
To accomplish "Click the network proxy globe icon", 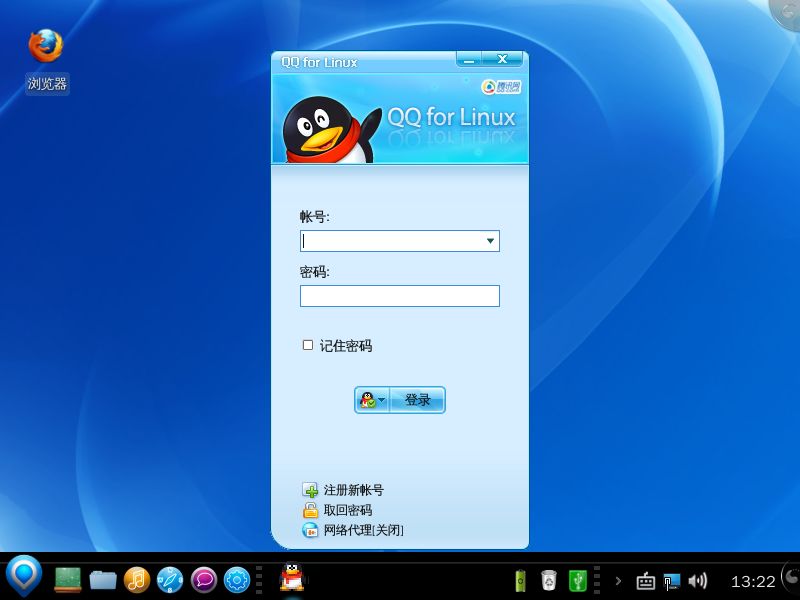I will click(310, 530).
